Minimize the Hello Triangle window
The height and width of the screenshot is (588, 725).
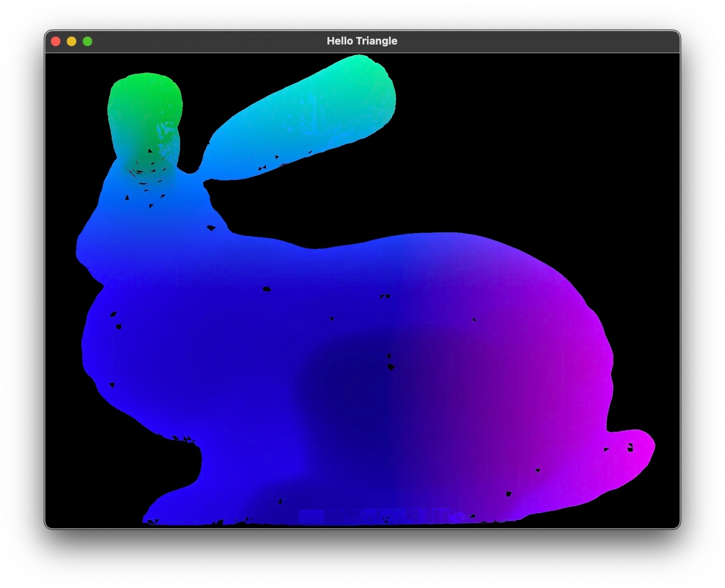(x=72, y=42)
